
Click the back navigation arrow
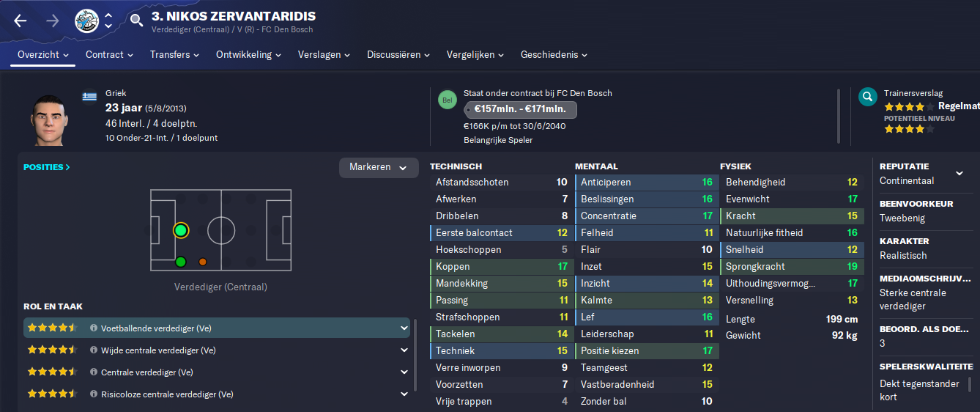21,21
